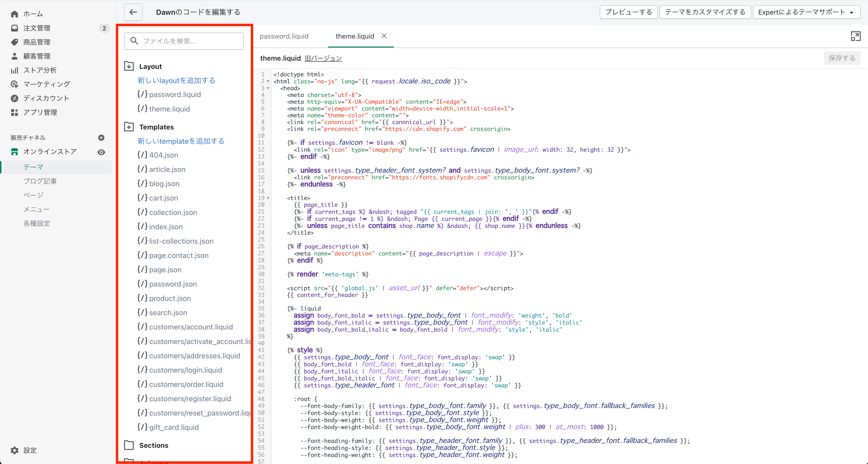Open the 設定 gear icon
Screen dimensions: 868x464
click(x=15, y=450)
